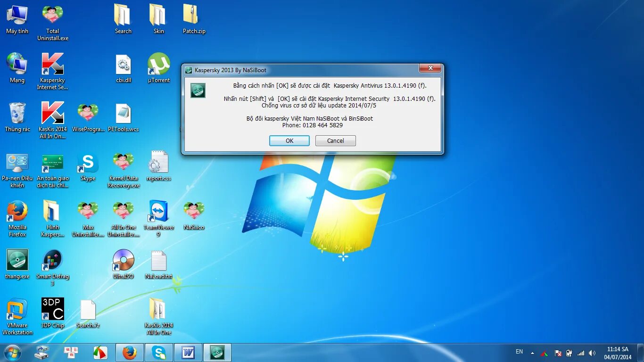Select the Thùng rác recycle bin
The width and height of the screenshot is (644, 362).
tap(17, 118)
